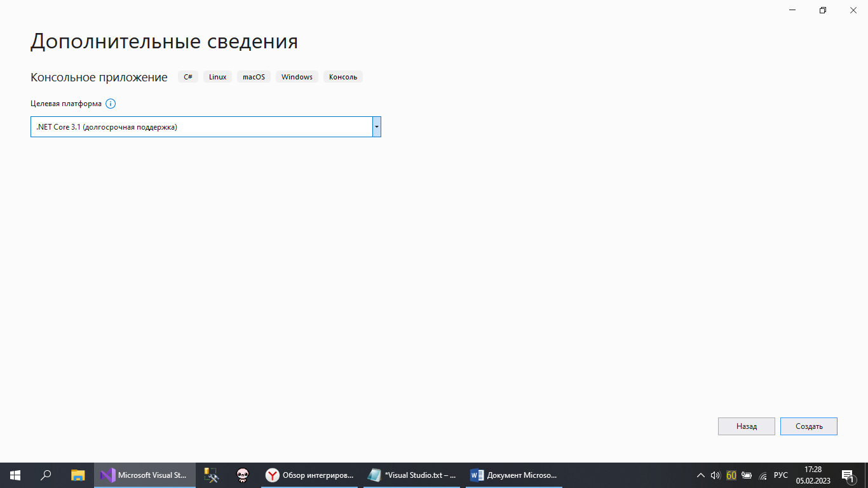This screenshot has height=488, width=868.
Task: Click the tools icon in the taskbar
Action: pos(211,475)
